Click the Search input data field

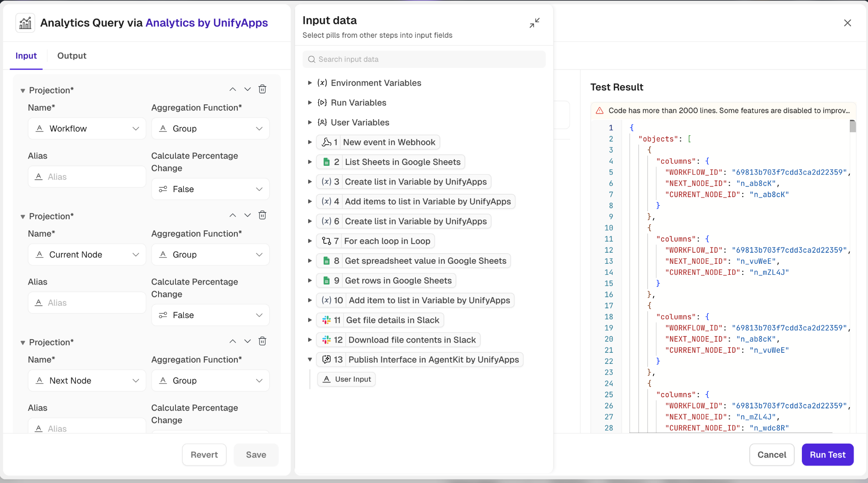[424, 59]
